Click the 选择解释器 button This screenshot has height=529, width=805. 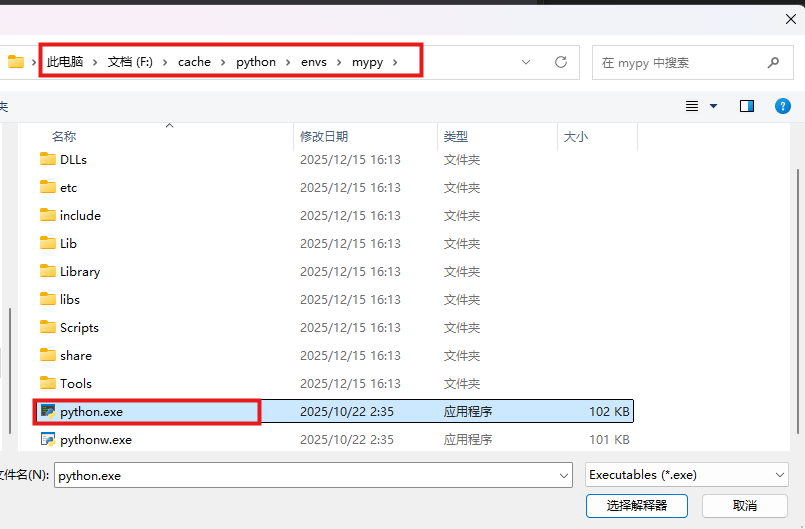[637, 505]
